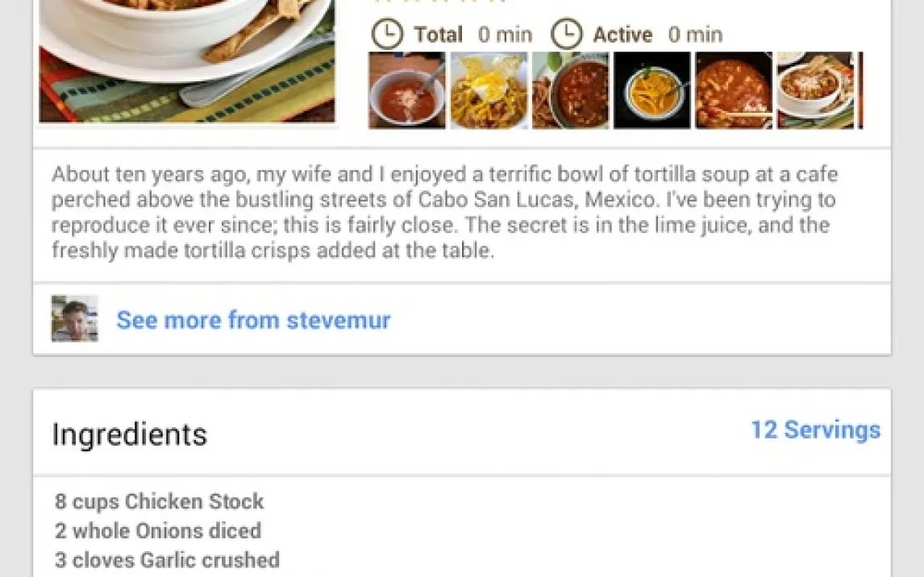Tap the star rating row
Image resolution: width=924 pixels, height=577 pixels.
click(x=439, y=2)
